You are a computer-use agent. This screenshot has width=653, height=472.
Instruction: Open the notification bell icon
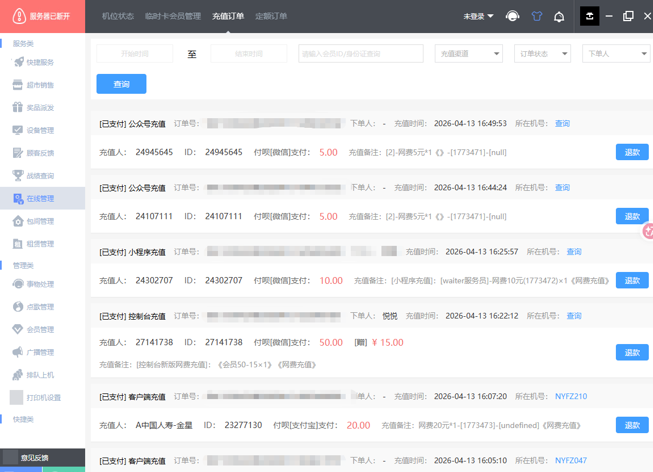pos(559,17)
